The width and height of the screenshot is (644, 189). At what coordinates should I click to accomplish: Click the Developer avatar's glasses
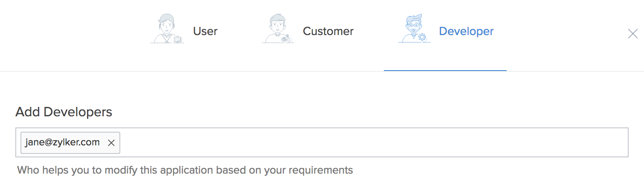(413, 25)
